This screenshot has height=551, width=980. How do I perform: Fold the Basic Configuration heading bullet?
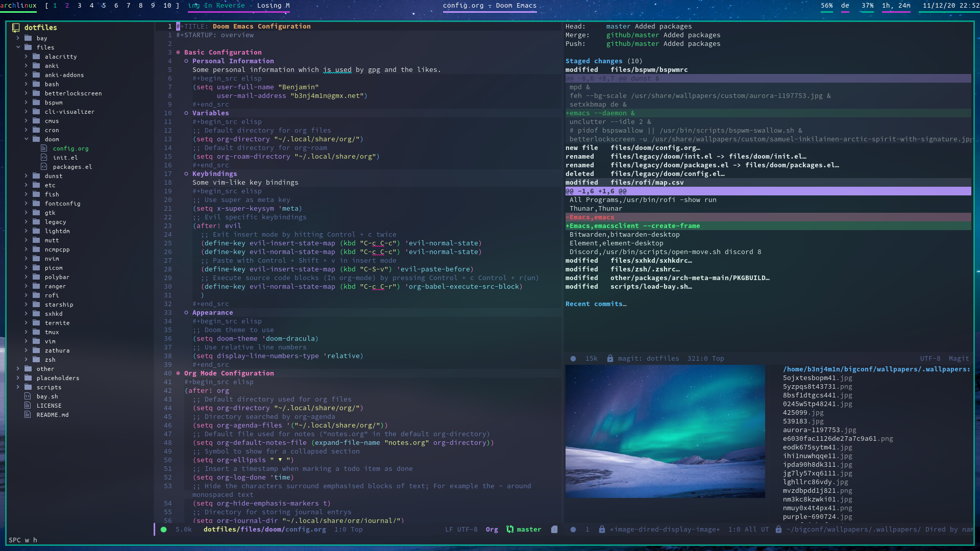coord(178,53)
